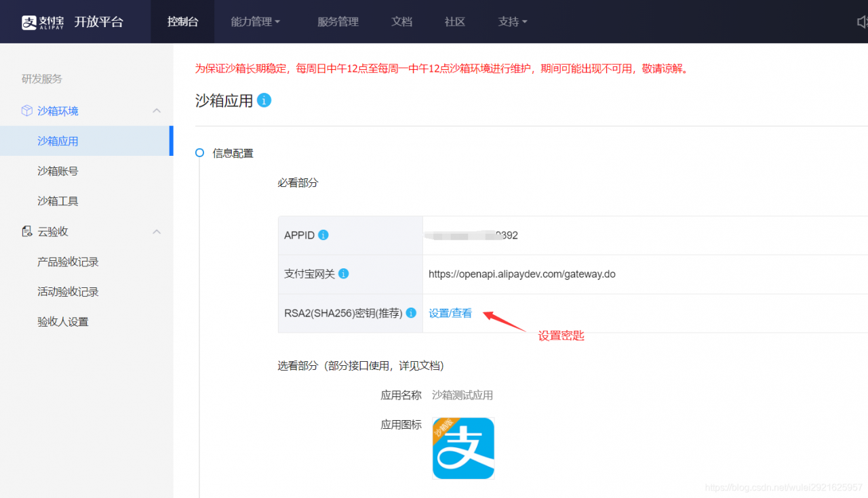This screenshot has width=868, height=498.
Task: Click the Alipay logo in header
Action: pos(43,22)
